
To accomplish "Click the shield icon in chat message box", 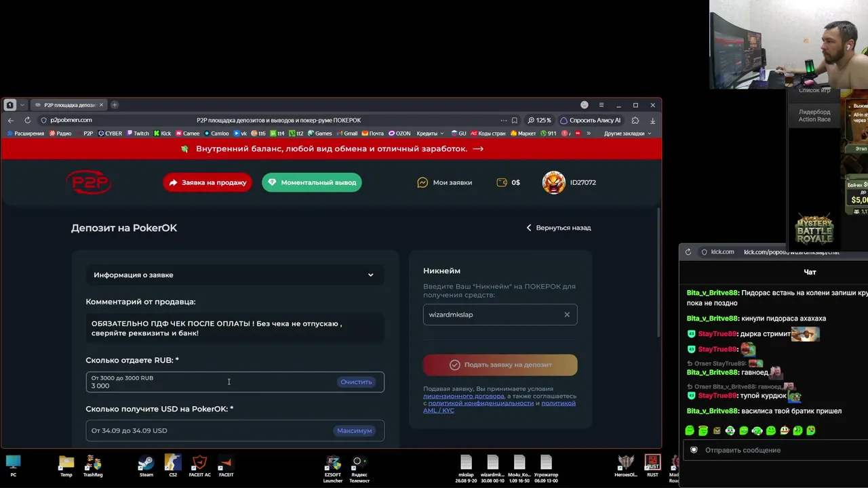I will click(x=694, y=450).
